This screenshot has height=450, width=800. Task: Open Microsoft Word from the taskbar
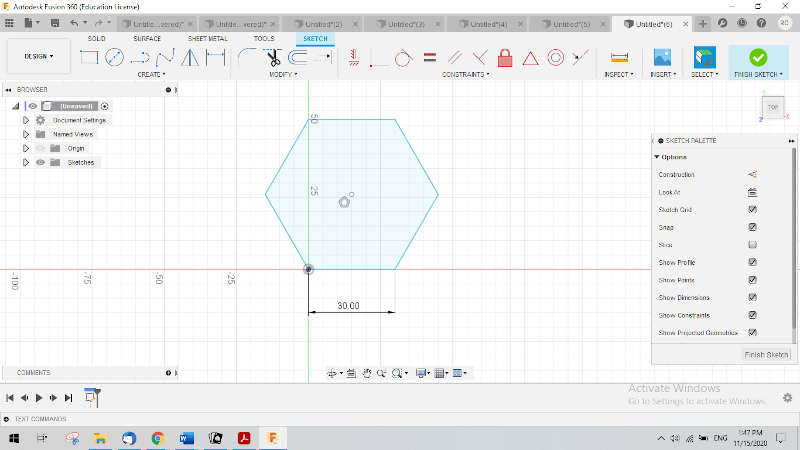pos(186,438)
